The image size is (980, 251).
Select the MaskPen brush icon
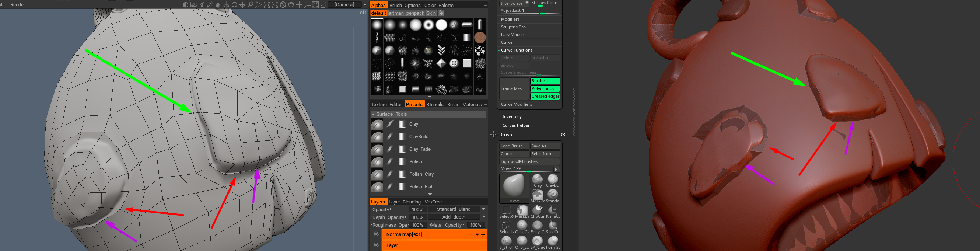(x=538, y=196)
